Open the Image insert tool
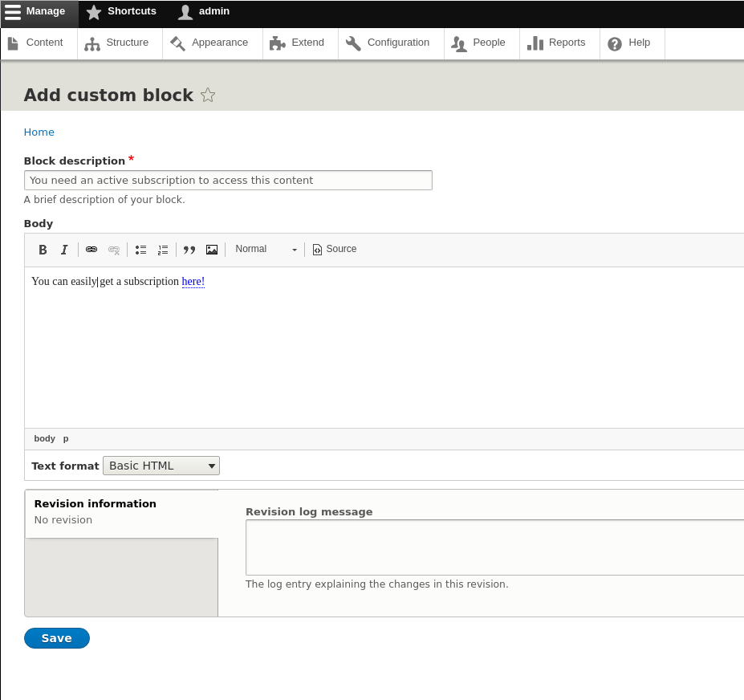Image resolution: width=744 pixels, height=700 pixels. [x=212, y=250]
